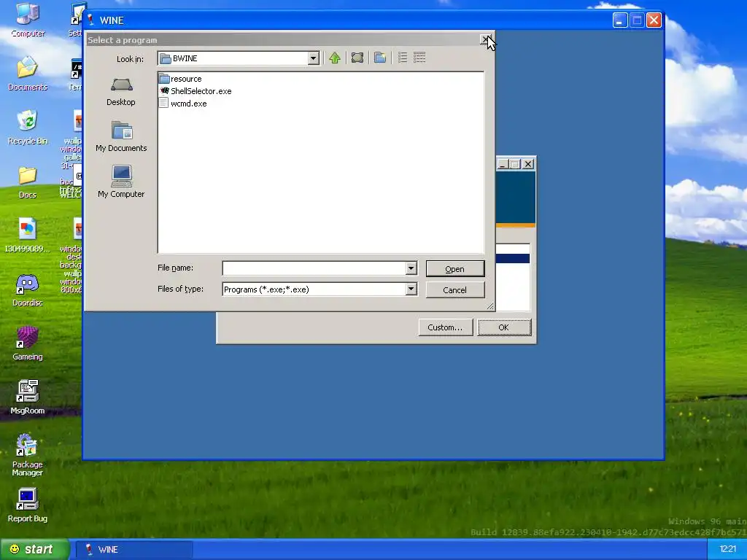Image resolution: width=747 pixels, height=560 pixels.
Task: Expand Files of type dropdown
Action: [x=411, y=289]
